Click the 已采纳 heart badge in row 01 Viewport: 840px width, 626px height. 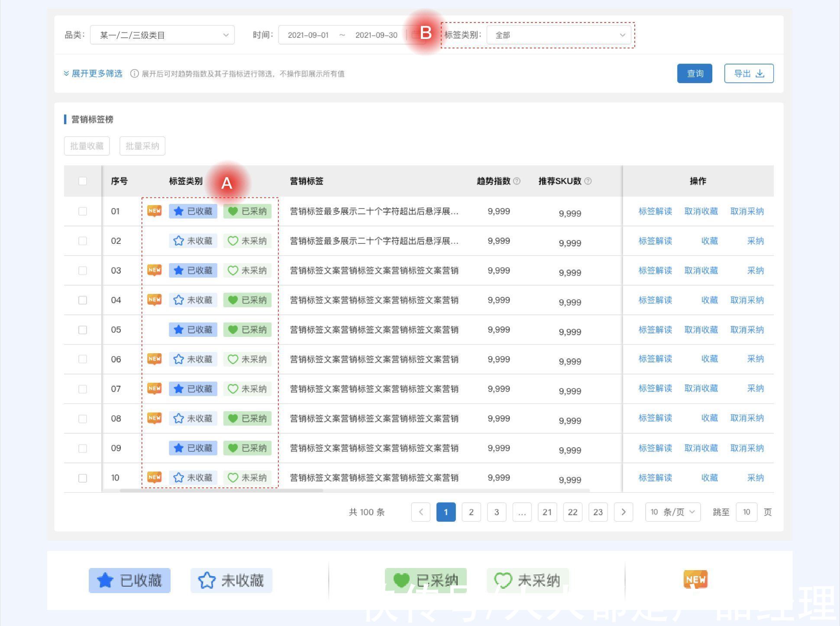(247, 211)
